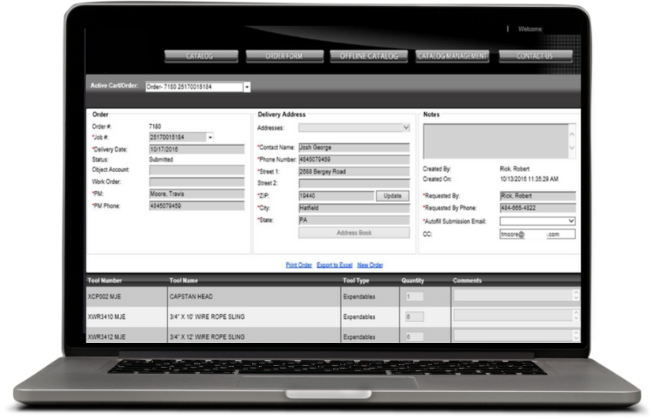Click Expendables type in CAPSTAN HEAD row

coord(359,297)
